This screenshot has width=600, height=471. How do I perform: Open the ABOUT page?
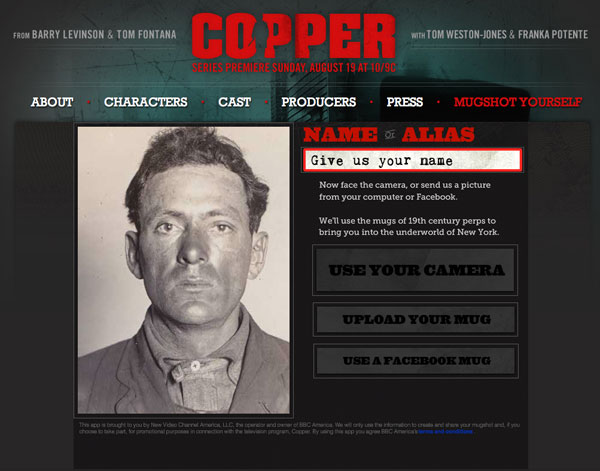coord(52,102)
